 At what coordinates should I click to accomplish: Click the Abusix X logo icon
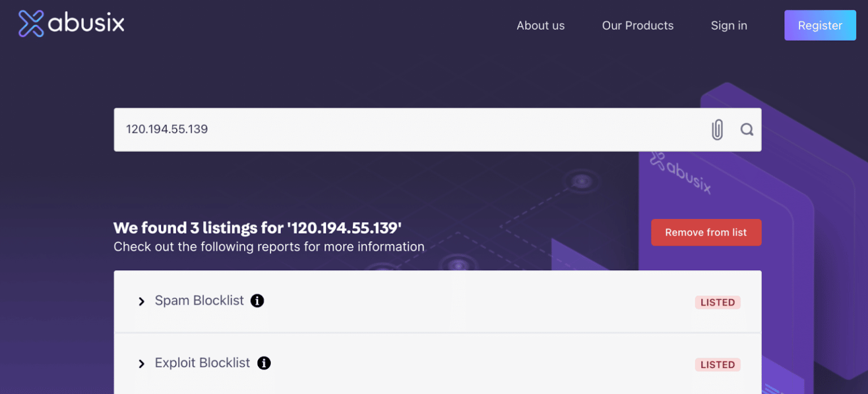(x=31, y=24)
